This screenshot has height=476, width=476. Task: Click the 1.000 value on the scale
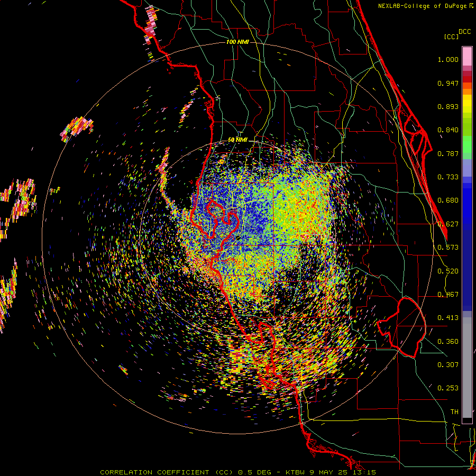(x=448, y=59)
